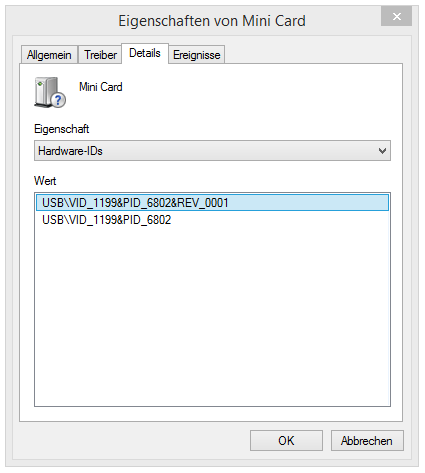Screen dimensions: 425x473
Task: Click the Eigenschaft label
Action: click(62, 129)
